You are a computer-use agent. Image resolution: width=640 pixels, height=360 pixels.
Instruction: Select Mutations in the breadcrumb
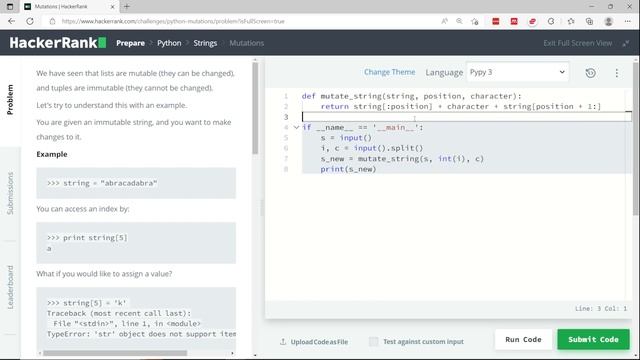coord(247,43)
